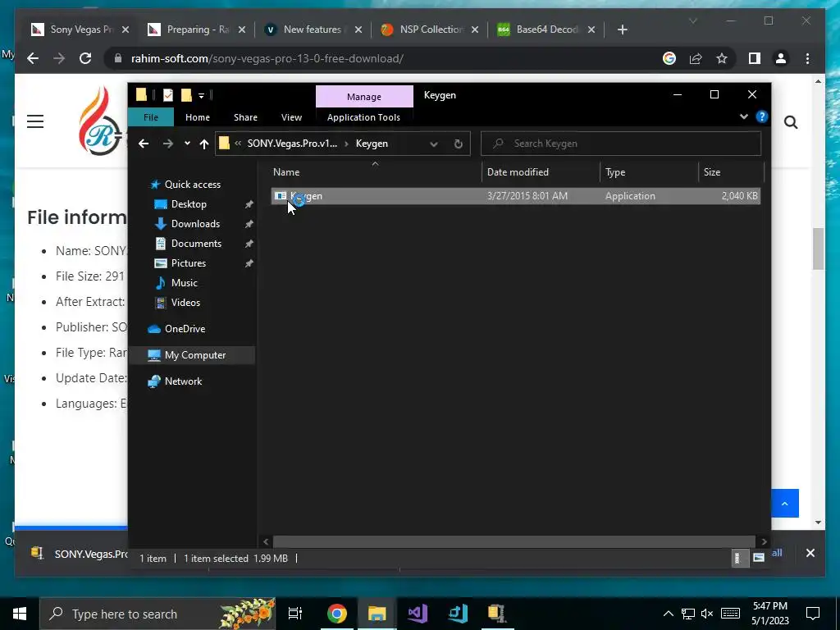Show hidden system tray icons
The image size is (840, 630).
click(668, 614)
